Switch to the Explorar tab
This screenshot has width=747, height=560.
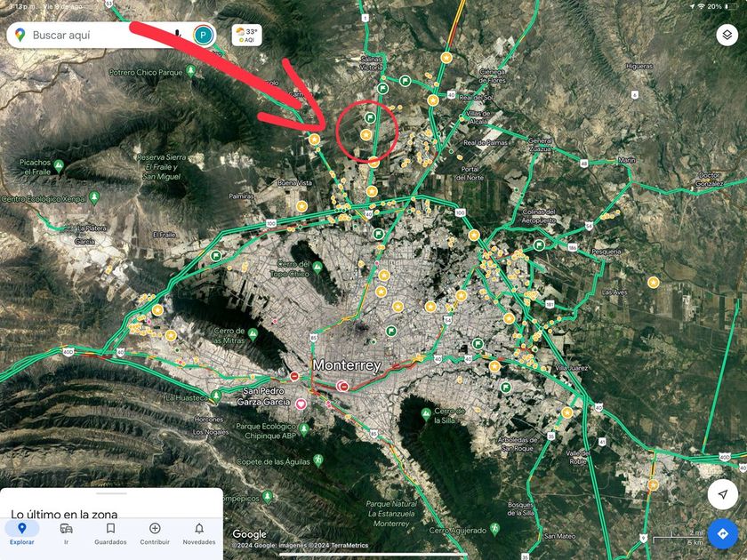[21, 534]
